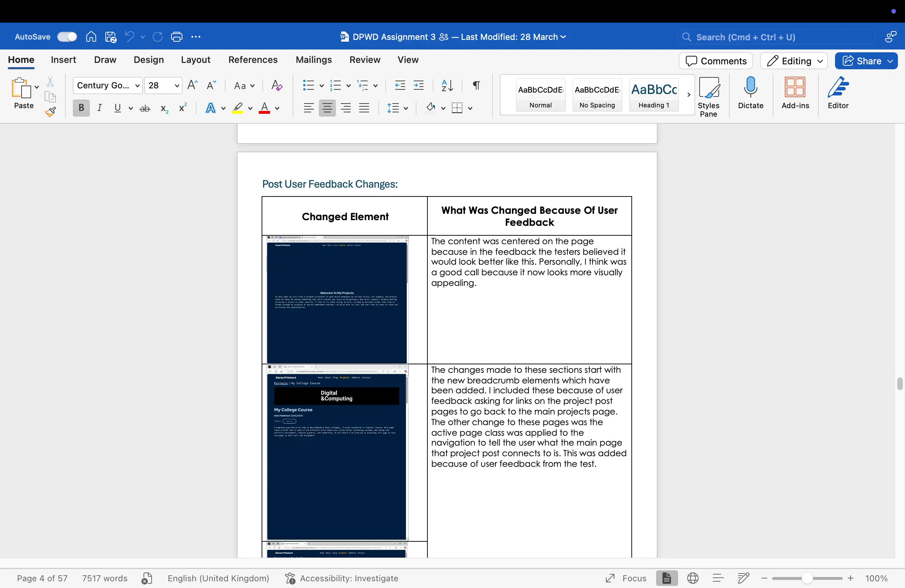Screen dimensions: 905x588
Task: Open the Styles Pane
Action: (x=709, y=95)
